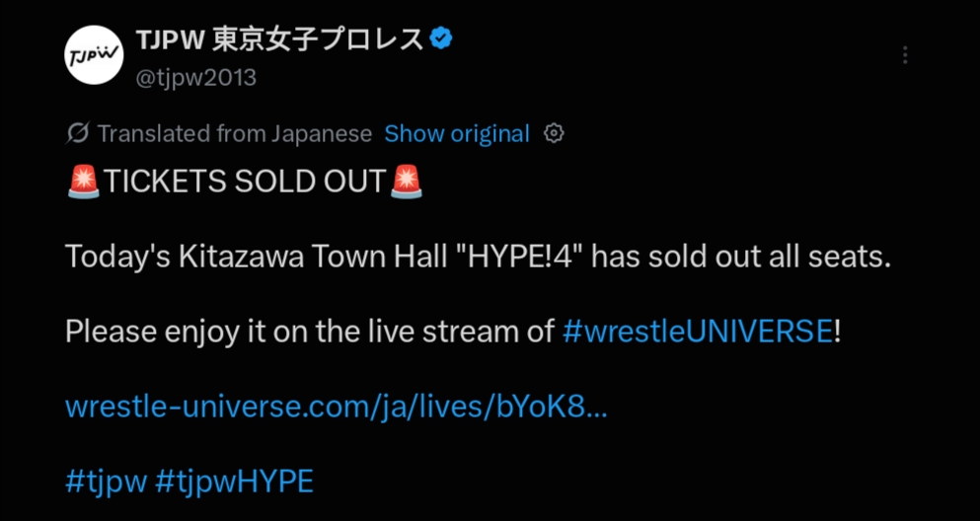Select Show original link
Viewport: 980px width, 521px height.
(x=457, y=133)
